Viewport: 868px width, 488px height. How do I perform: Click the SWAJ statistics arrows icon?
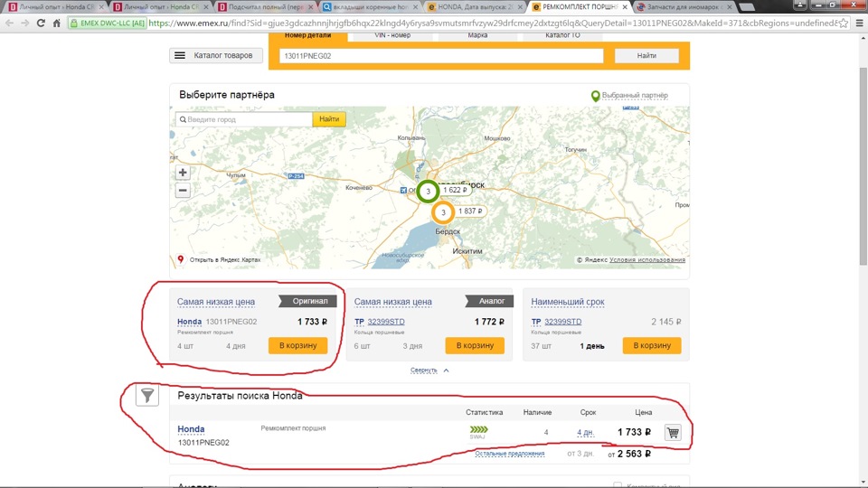[478, 430]
